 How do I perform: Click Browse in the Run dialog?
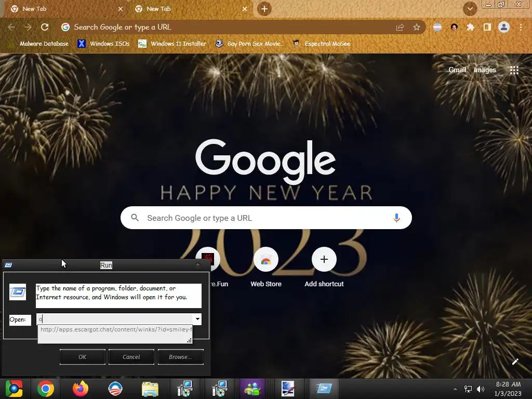[x=180, y=357]
